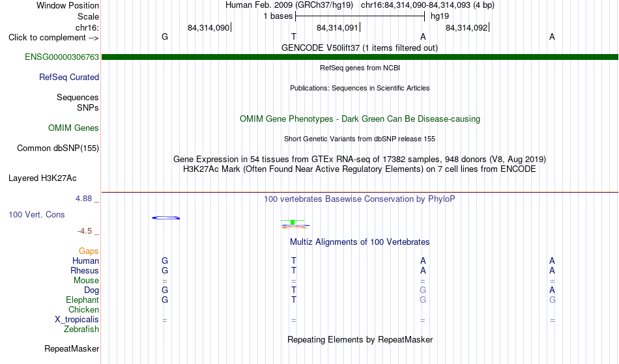Click the orange Gaps label

(89, 251)
